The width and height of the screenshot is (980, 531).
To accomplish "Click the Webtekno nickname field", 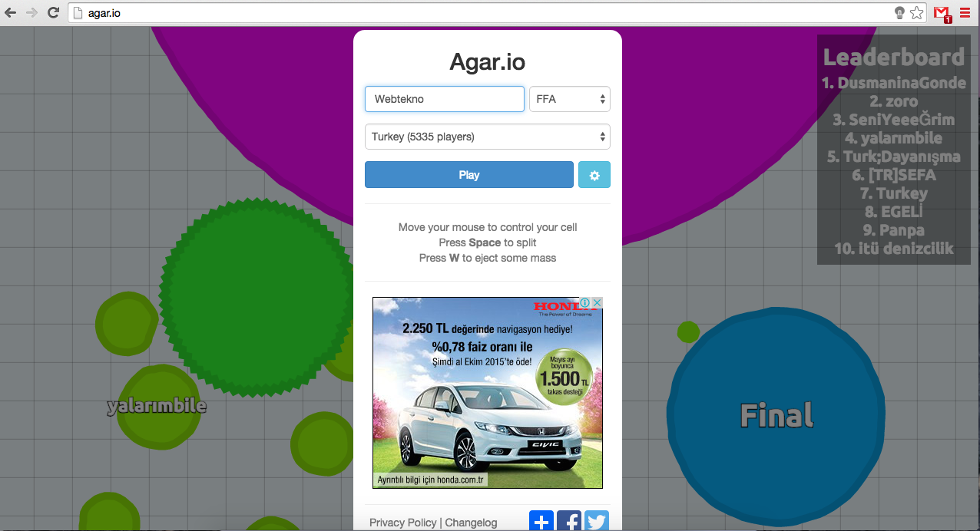I will click(x=445, y=99).
